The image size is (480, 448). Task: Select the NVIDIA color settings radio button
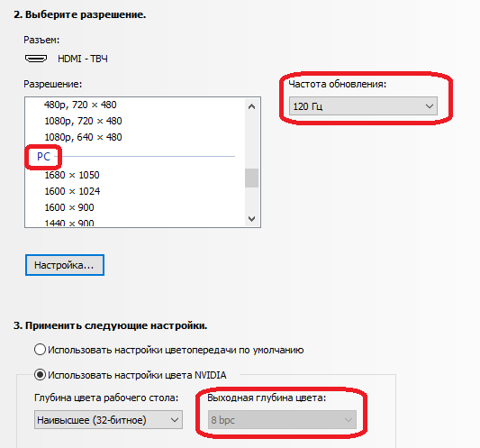pyautogui.click(x=40, y=375)
